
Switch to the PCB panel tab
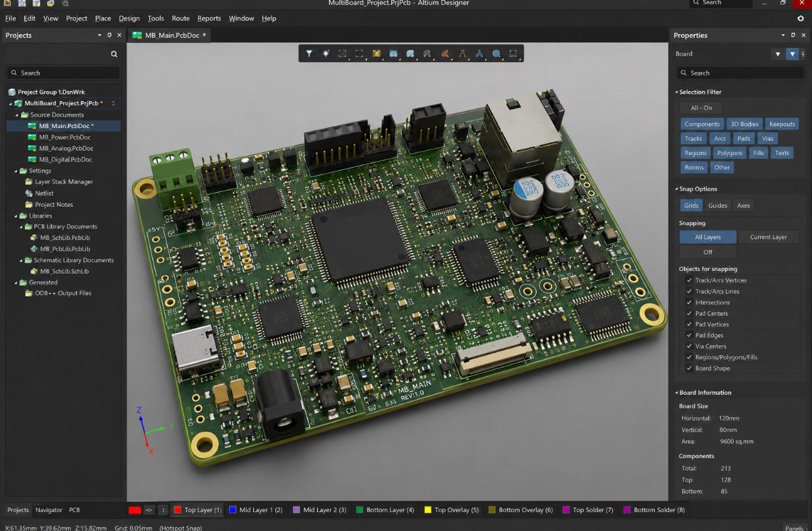tap(74, 510)
